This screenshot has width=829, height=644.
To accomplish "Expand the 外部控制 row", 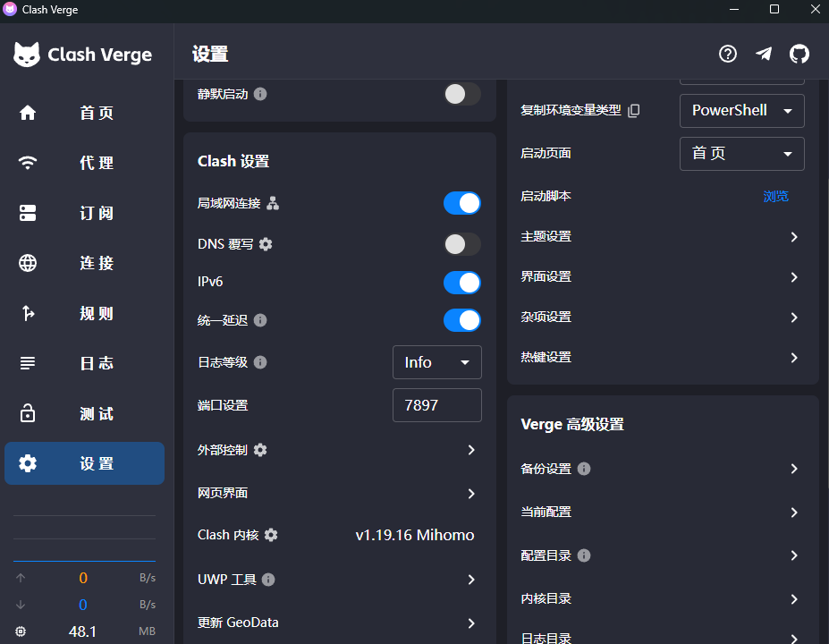I will click(338, 450).
